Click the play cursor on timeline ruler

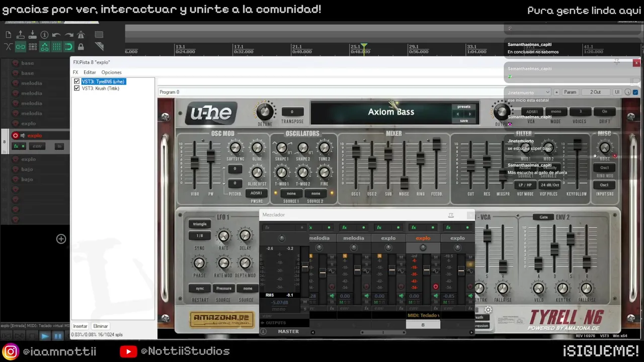[364, 46]
